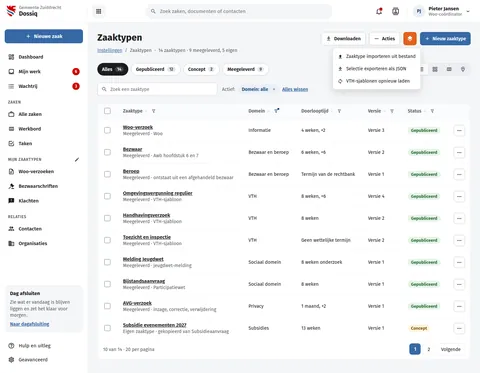Select the Handhavingsverzoek row checkbox
Screen dimensions: 480x373
pos(107,218)
